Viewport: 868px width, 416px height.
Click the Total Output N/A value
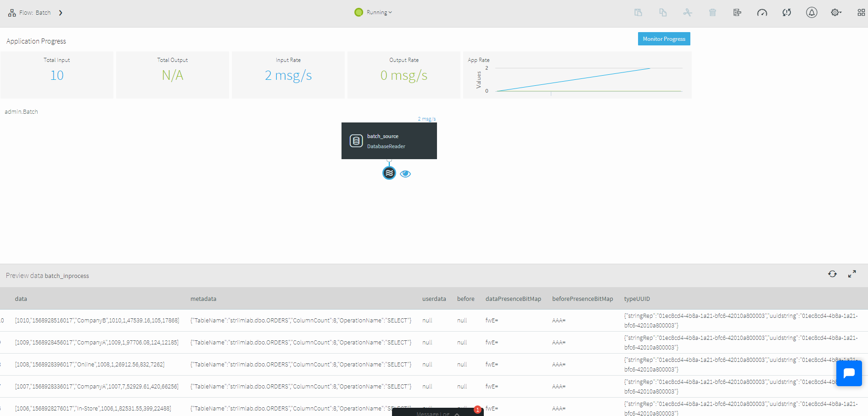tap(173, 75)
